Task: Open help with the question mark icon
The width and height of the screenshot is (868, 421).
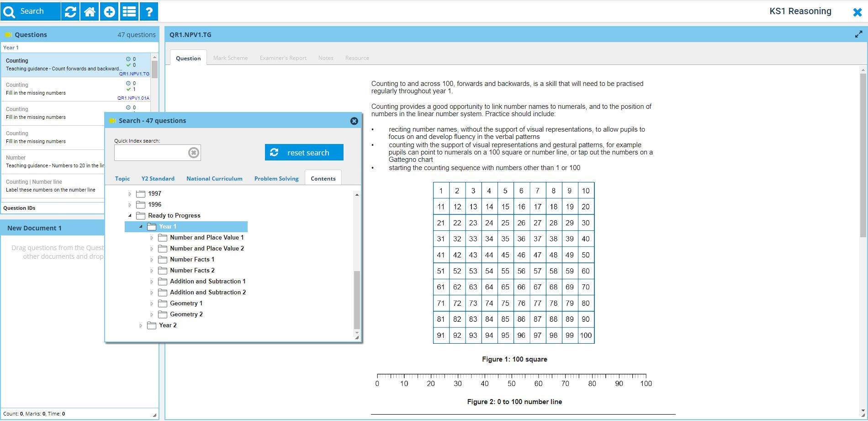Action: (x=149, y=11)
